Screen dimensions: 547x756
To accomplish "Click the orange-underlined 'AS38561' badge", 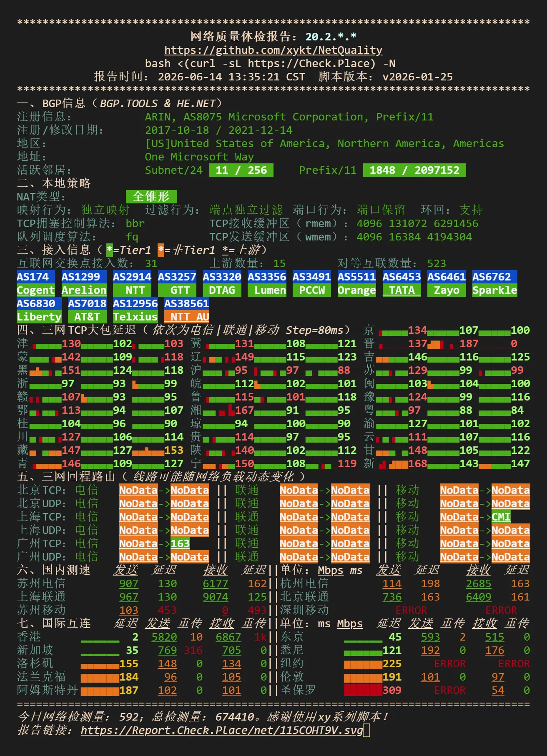I will tap(187, 303).
